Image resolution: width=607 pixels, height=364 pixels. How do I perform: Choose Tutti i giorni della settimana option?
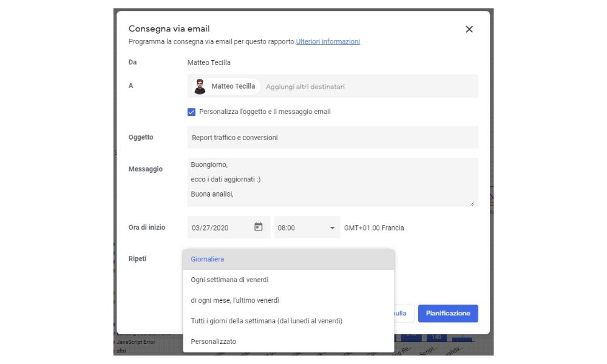click(x=267, y=320)
